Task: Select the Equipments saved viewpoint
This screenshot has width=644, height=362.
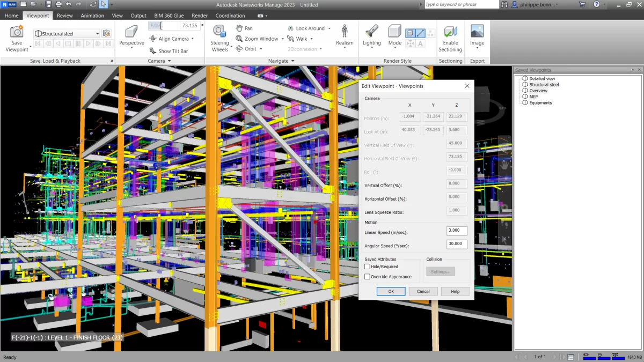Action: tap(540, 102)
